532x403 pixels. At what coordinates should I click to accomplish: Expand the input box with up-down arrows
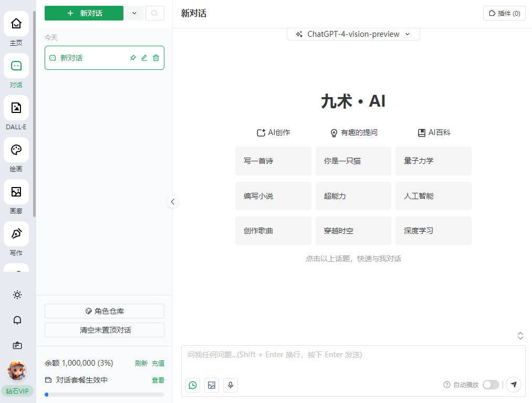click(520, 336)
